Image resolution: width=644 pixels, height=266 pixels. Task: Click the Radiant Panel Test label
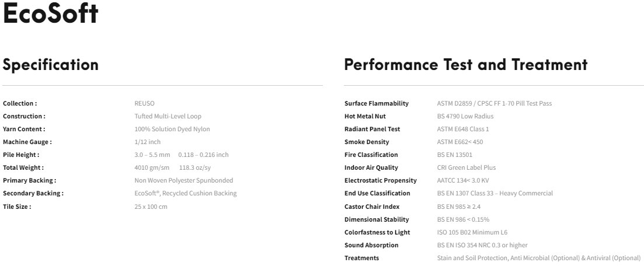pyautogui.click(x=372, y=129)
